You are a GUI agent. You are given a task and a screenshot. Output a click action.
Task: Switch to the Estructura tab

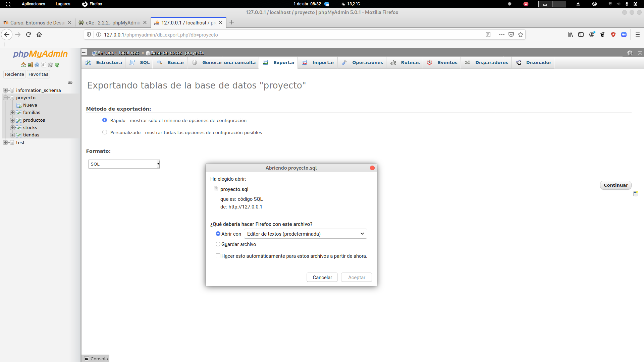point(104,63)
